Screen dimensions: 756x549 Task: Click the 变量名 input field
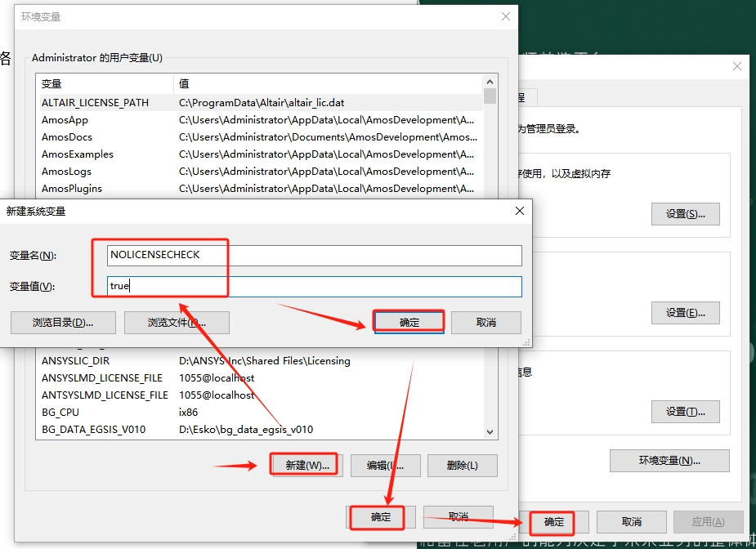(x=315, y=255)
